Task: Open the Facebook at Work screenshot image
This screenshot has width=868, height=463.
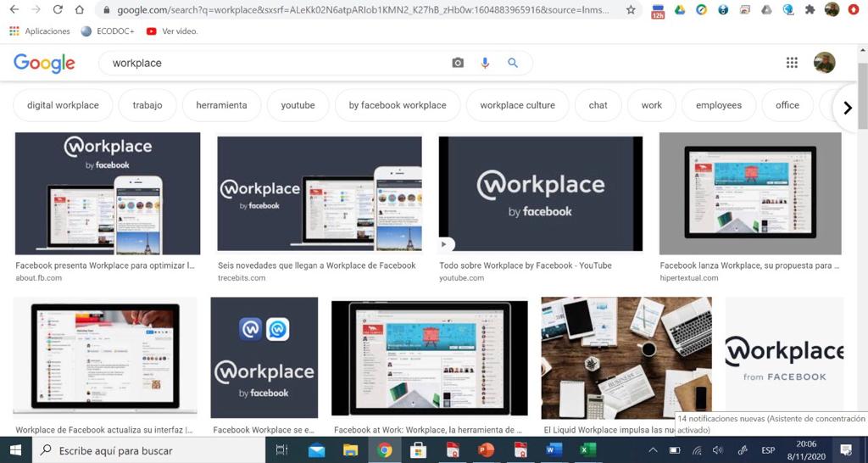Action: [x=430, y=359]
